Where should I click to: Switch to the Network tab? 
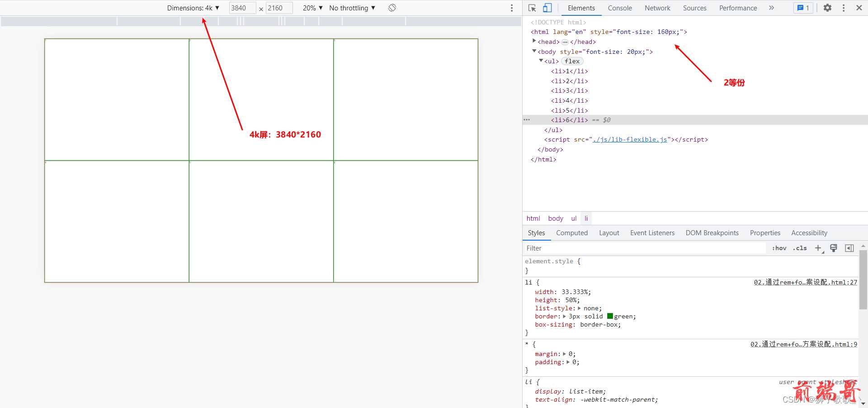pyautogui.click(x=657, y=8)
